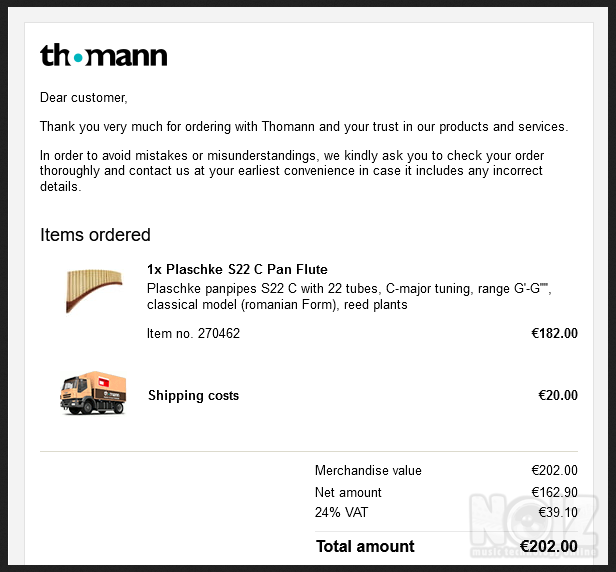Click the €20.00 shipping price
The width and height of the screenshot is (616, 572).
pos(558,395)
